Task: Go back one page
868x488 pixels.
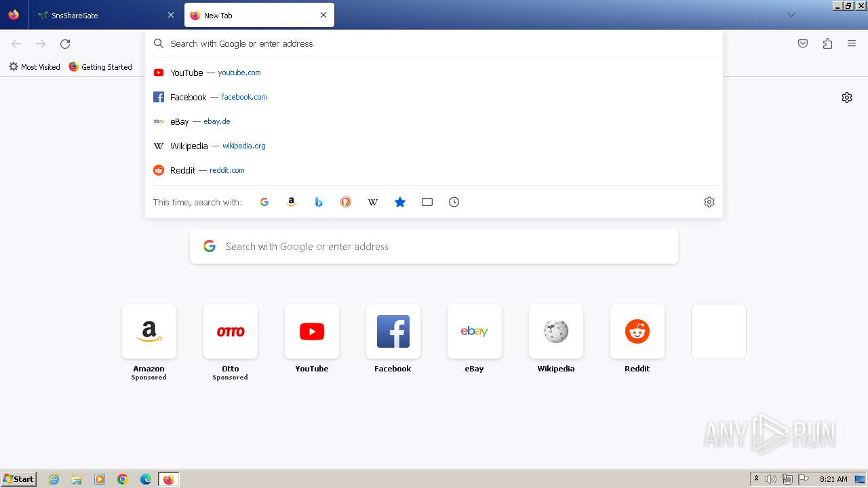Action: (16, 43)
